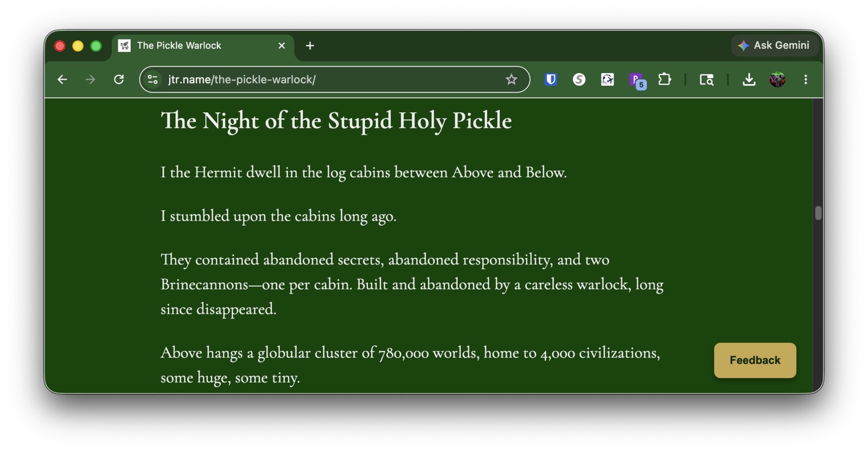Image resolution: width=868 pixels, height=452 pixels.
Task: Open the Bitwarden shield extension
Action: 551,80
